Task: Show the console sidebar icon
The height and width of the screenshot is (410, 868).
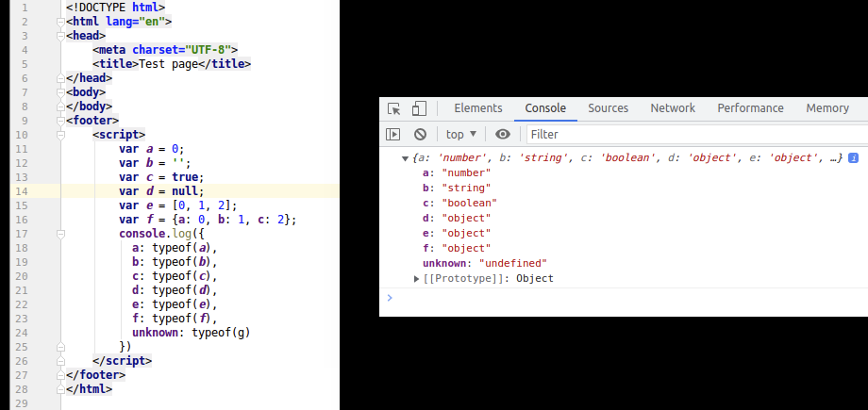Action: pyautogui.click(x=393, y=135)
